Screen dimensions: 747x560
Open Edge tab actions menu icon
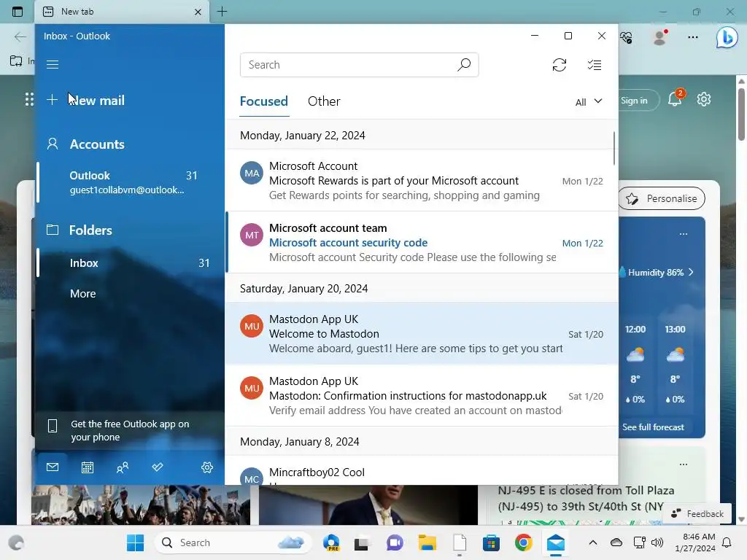pos(18,12)
